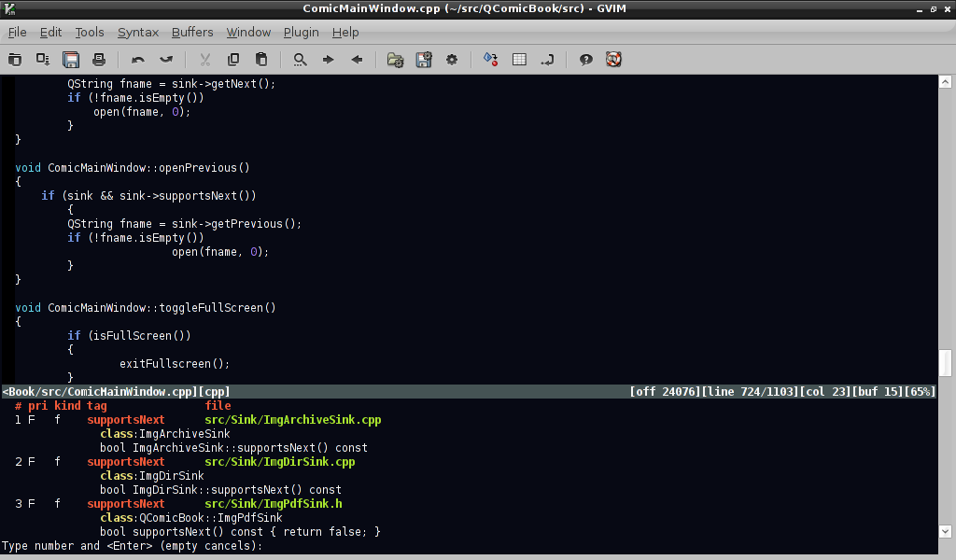The height and width of the screenshot is (560, 956).
Task: Click the src/Sink/ImgPdfSink.h tag entry
Action: coord(274,504)
